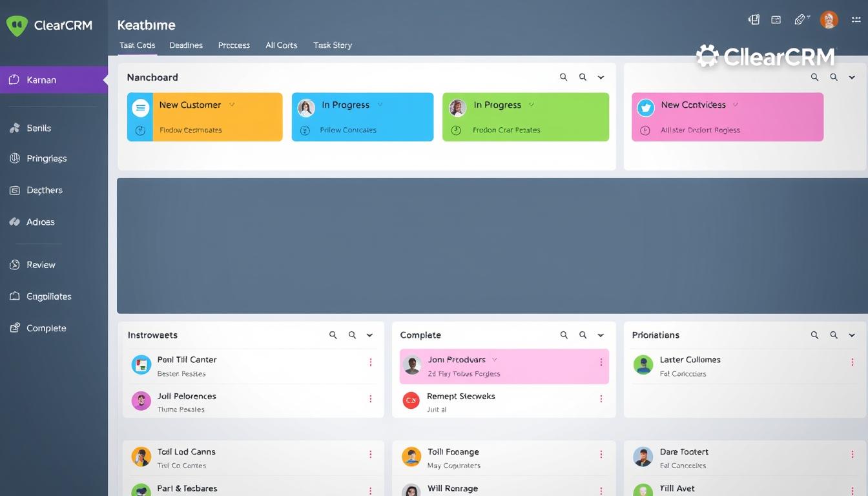Screen dimensions: 868x496
Task: Open the Dacthers panel via its sidebar icon
Action: click(x=14, y=190)
